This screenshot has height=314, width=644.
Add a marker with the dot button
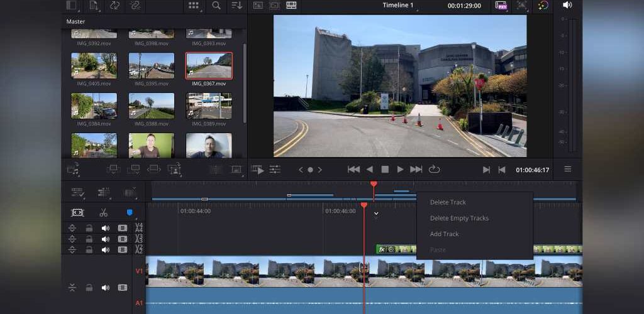pos(311,170)
